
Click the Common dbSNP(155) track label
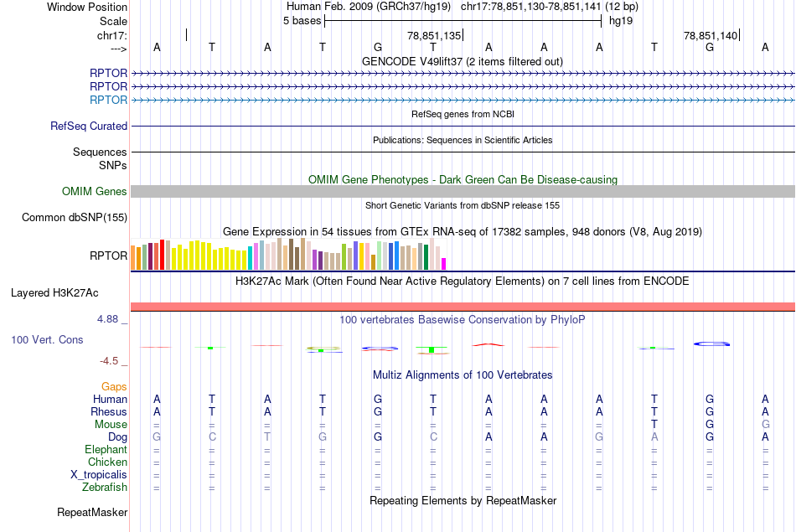coord(75,217)
